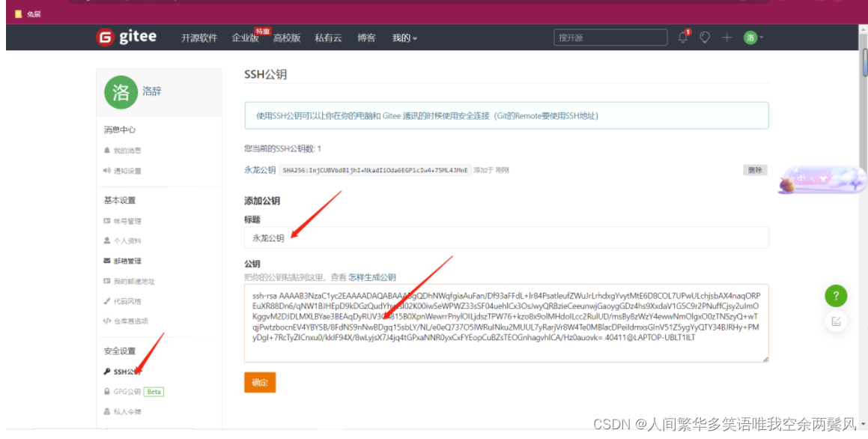Open the notifications bell icon

tap(682, 37)
